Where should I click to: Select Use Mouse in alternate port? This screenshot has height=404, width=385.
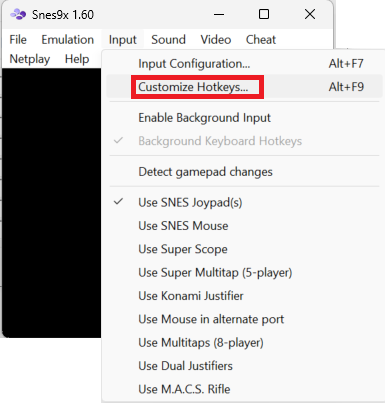pos(244,319)
